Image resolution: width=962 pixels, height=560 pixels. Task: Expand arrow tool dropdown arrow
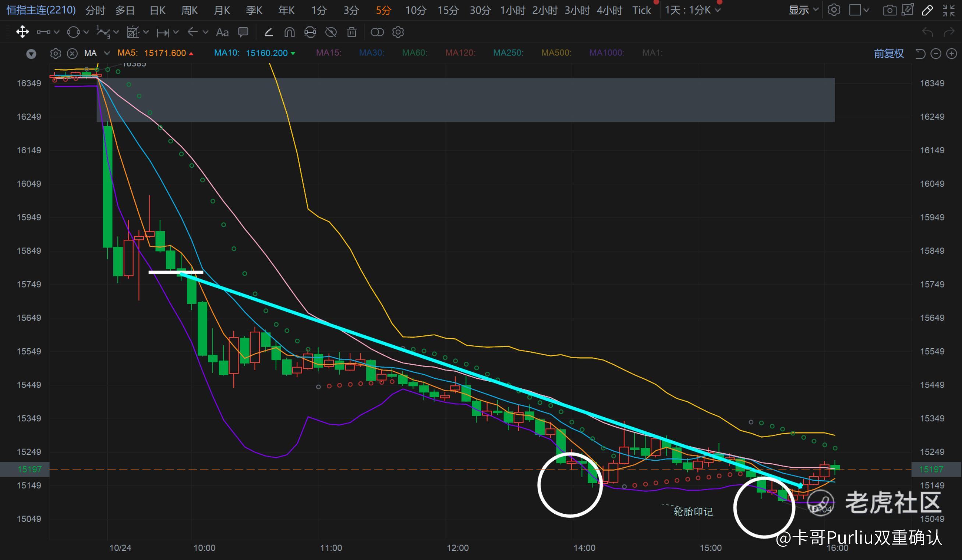tap(206, 32)
